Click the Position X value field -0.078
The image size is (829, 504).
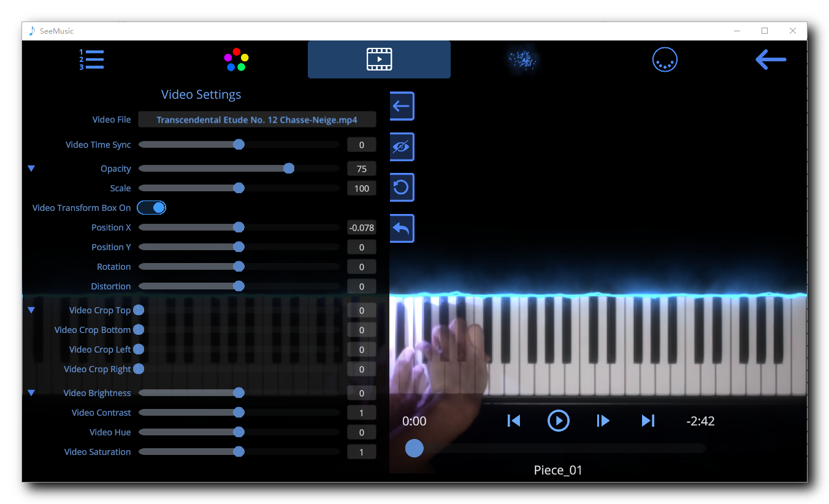point(362,227)
